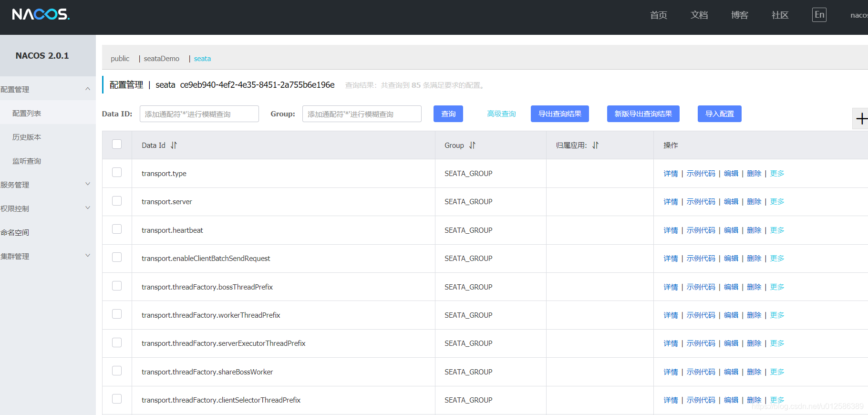Sort by 归属应用 column
Viewport: 868px width, 415px height.
(x=595, y=145)
